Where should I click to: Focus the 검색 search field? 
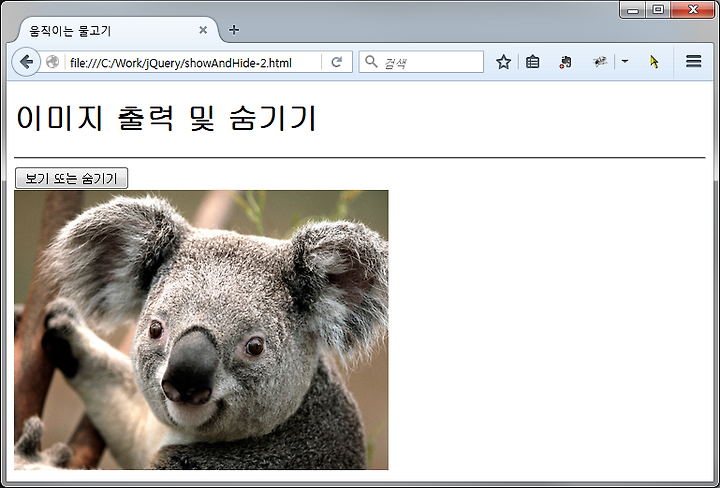pos(421,62)
